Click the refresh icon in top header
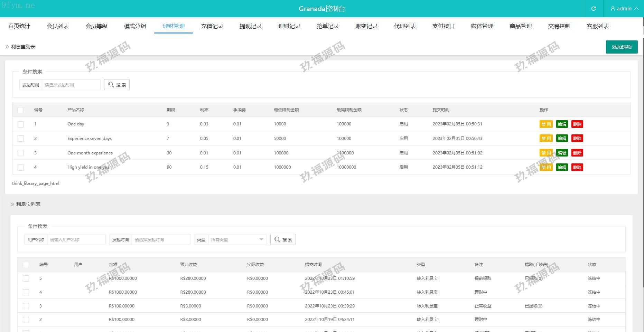 click(x=593, y=9)
